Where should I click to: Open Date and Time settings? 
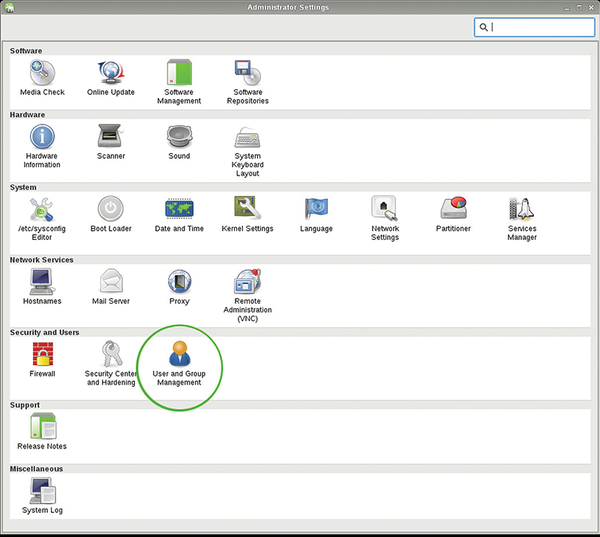click(179, 215)
